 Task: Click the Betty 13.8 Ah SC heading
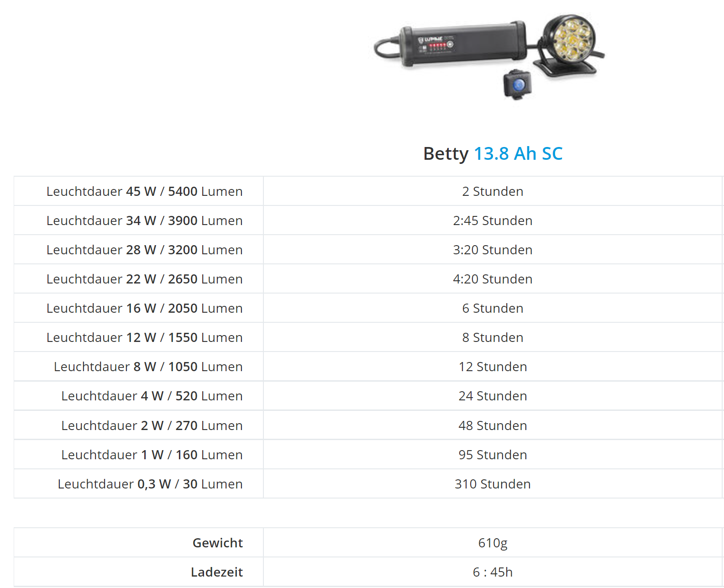pos(493,153)
